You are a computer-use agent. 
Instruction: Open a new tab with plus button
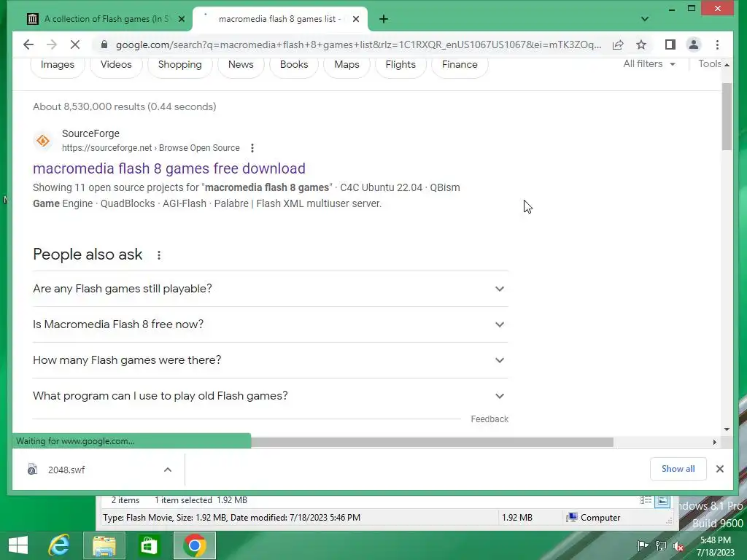[x=384, y=19]
